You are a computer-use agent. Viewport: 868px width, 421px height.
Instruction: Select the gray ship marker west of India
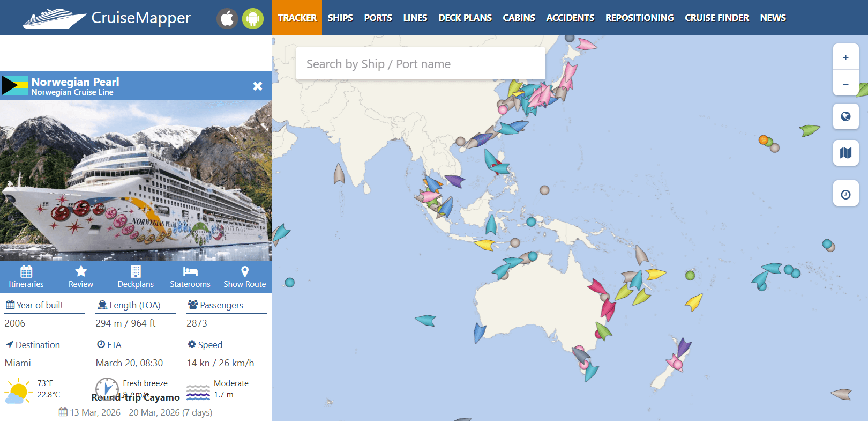339,174
